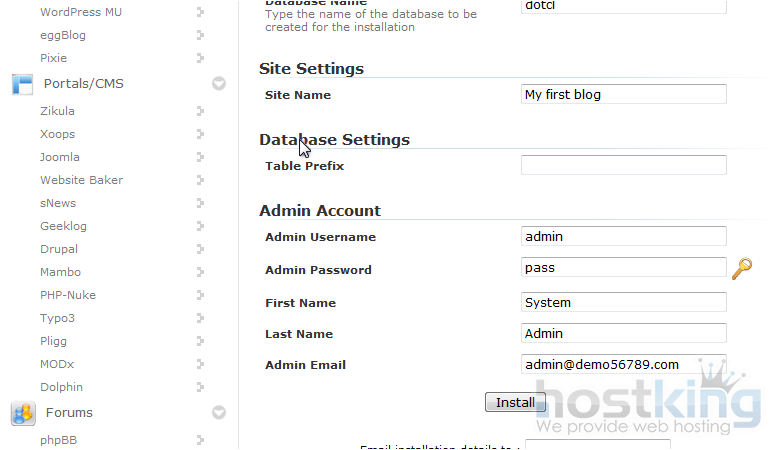The image size is (776, 450).
Task: Click the Admin Email input field
Action: pyautogui.click(x=624, y=364)
